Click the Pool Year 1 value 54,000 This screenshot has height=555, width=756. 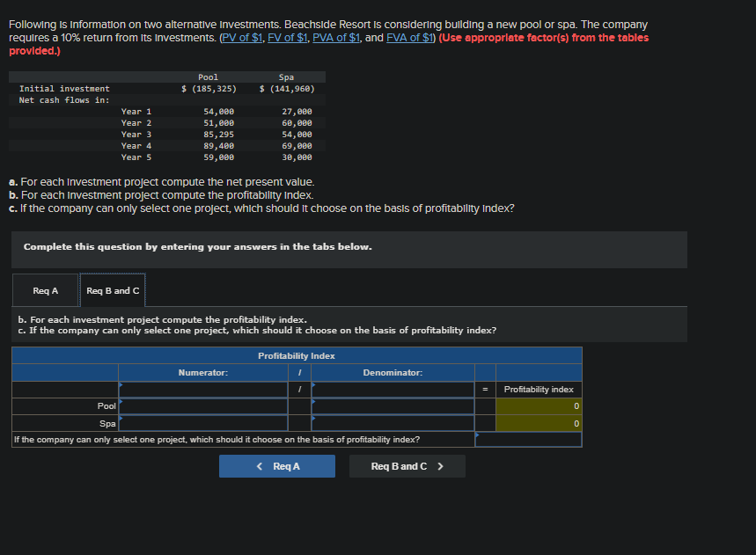pyautogui.click(x=218, y=112)
